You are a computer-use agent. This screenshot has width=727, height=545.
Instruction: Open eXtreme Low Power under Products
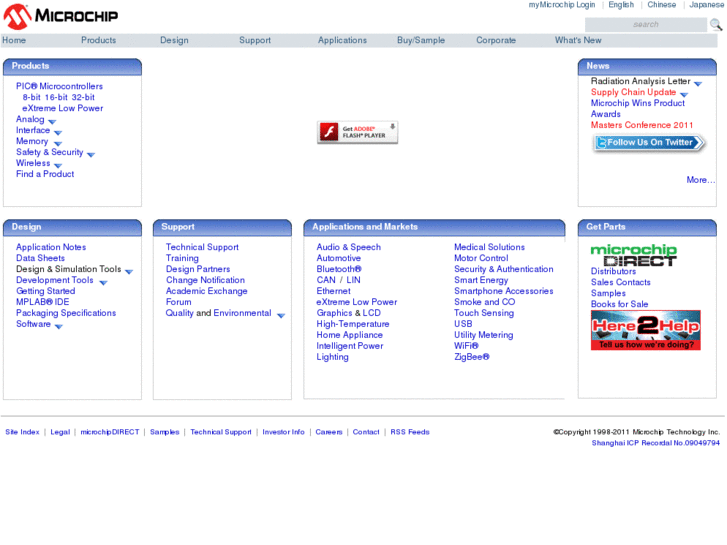click(63, 108)
